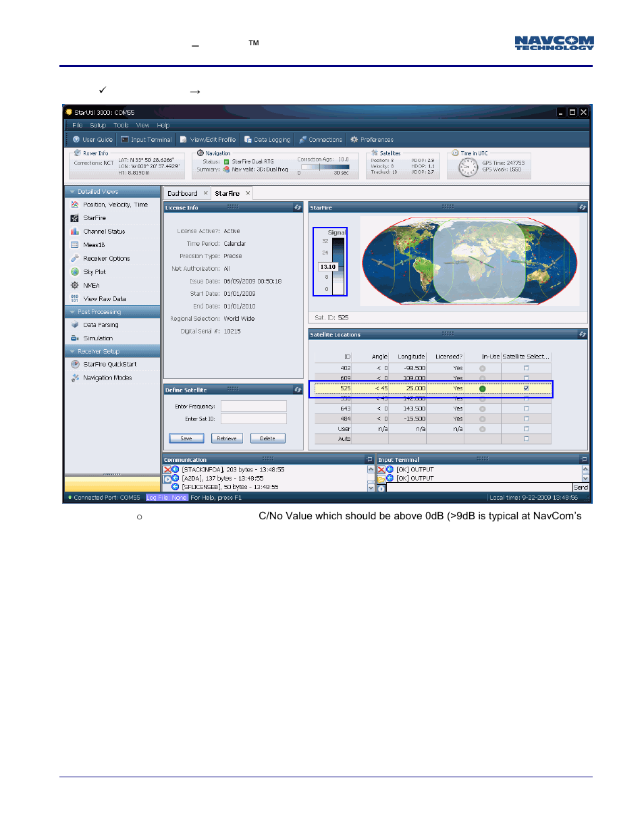Viewport: 644px width, 834px height.
Task: Open Channel Status view
Action: (98, 232)
